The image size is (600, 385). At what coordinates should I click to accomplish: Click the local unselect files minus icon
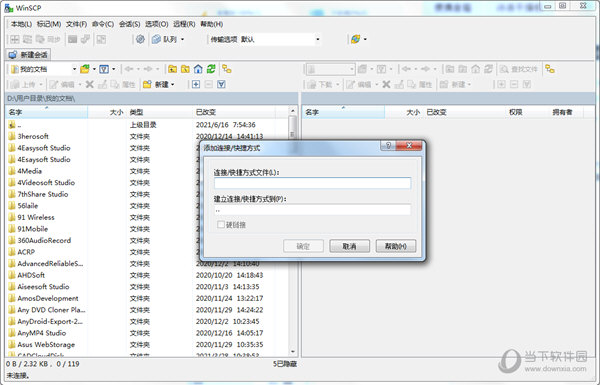(x=209, y=84)
